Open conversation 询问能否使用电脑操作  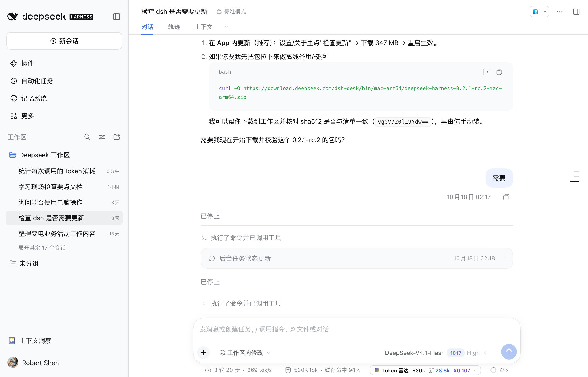(x=64, y=203)
